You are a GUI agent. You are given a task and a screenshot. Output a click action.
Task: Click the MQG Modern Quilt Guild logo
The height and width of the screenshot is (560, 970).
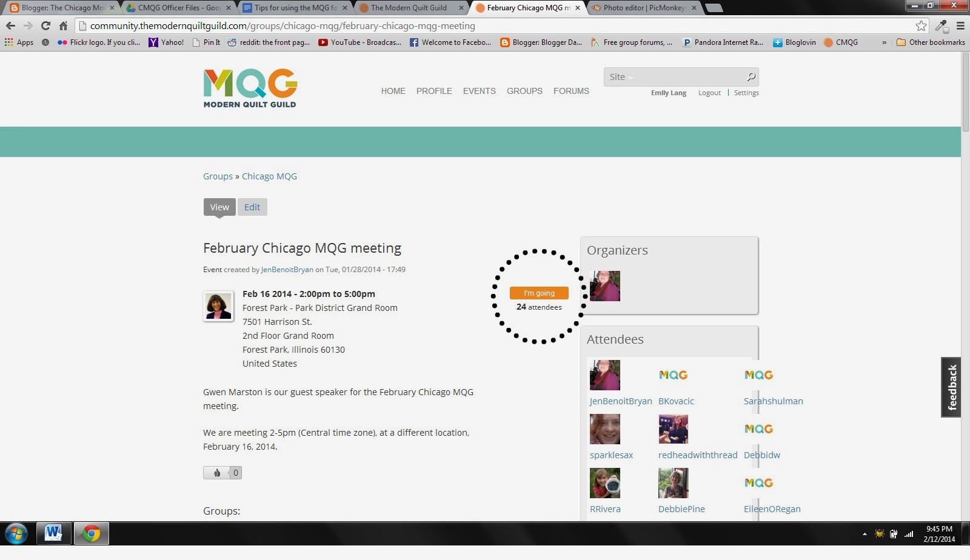[x=250, y=88]
